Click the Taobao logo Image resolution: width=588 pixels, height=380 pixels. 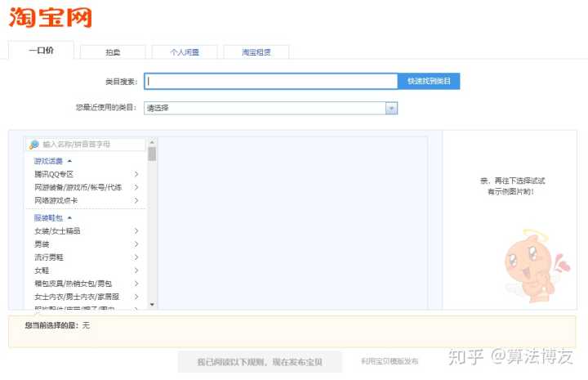coord(51,18)
